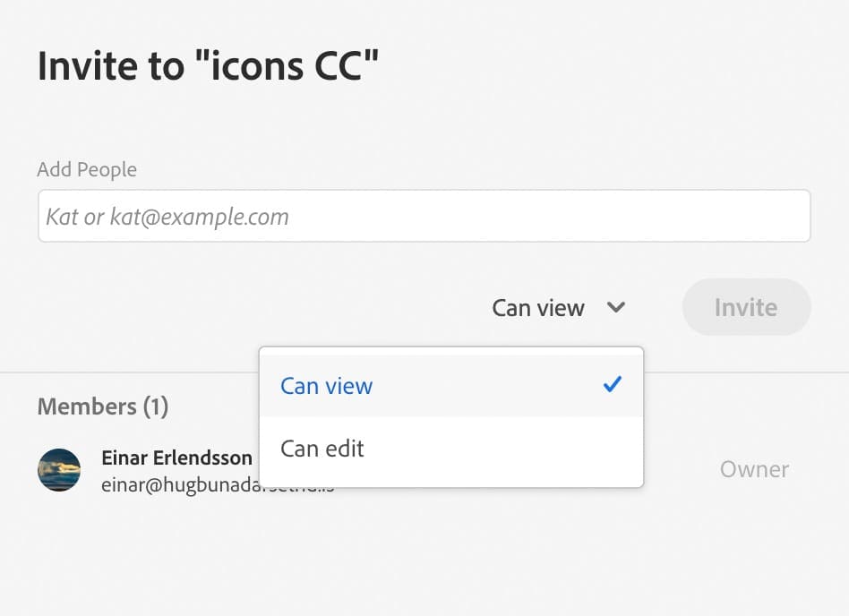The height and width of the screenshot is (616, 849).
Task: Open the Can view permission dropdown label
Action: click(x=538, y=308)
